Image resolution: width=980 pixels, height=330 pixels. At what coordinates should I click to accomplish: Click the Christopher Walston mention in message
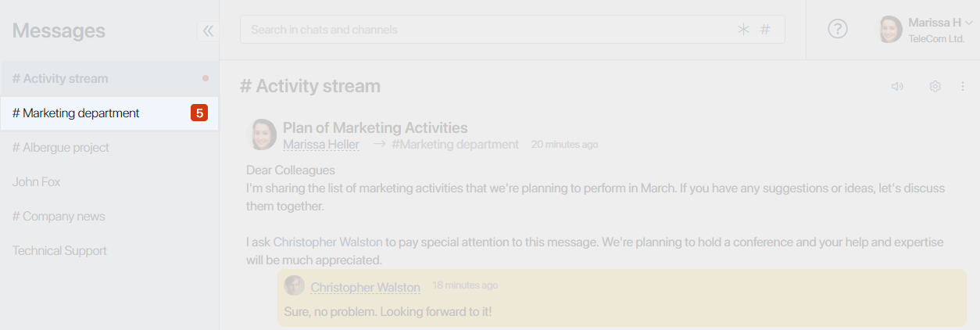[x=327, y=242]
